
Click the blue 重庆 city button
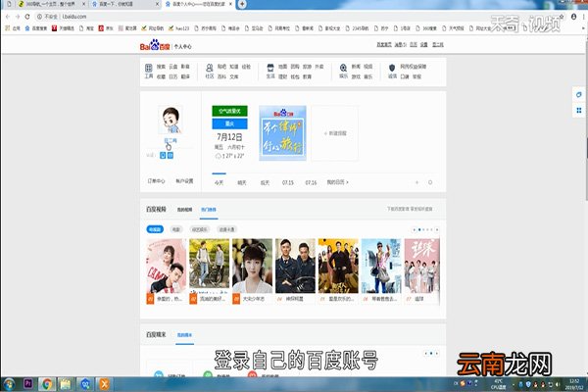pos(229,123)
